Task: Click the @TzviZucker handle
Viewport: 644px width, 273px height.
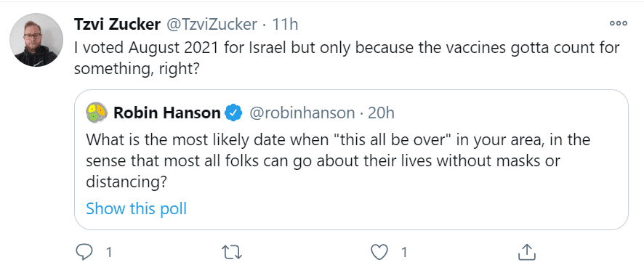Action: (x=211, y=25)
